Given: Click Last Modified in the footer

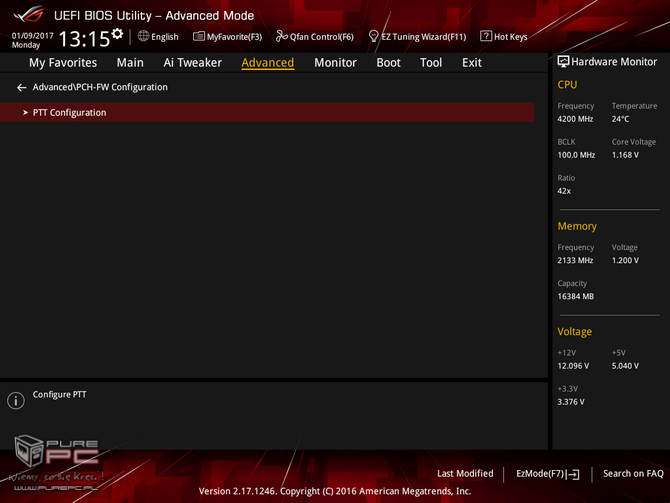Looking at the screenshot, I should (x=465, y=474).
